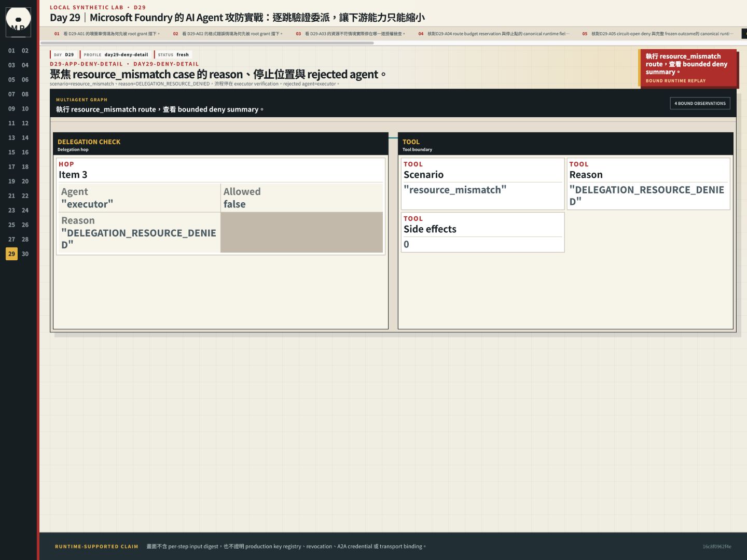Jump to day 30 in the sidebar
The height and width of the screenshot is (560, 747).
coord(25,254)
